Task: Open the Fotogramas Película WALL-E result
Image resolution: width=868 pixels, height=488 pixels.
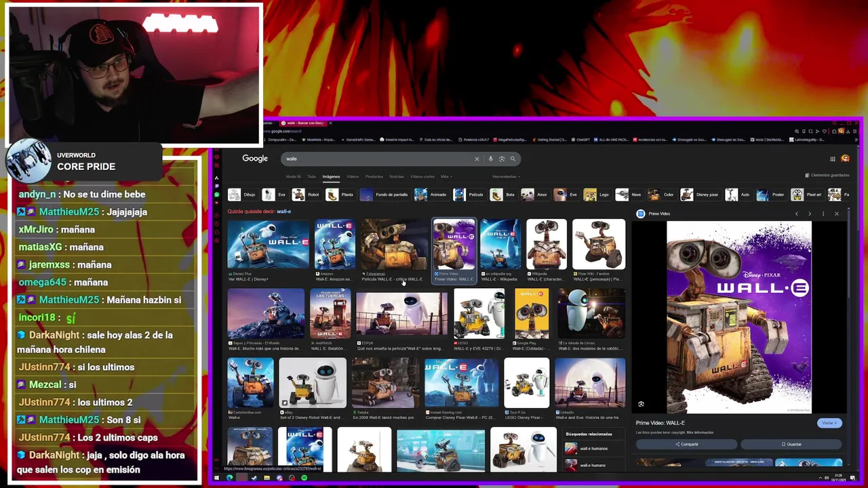Action: click(393, 244)
